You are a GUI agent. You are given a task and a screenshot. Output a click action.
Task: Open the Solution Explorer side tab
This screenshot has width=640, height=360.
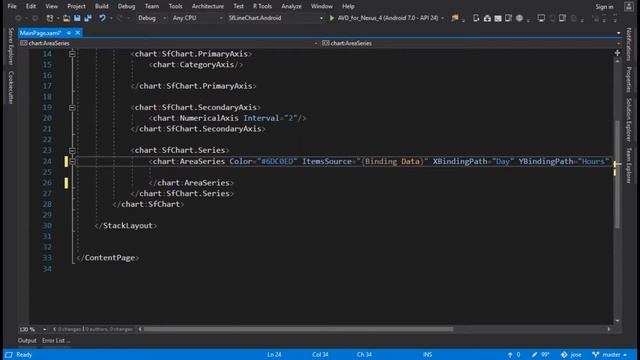click(629, 120)
